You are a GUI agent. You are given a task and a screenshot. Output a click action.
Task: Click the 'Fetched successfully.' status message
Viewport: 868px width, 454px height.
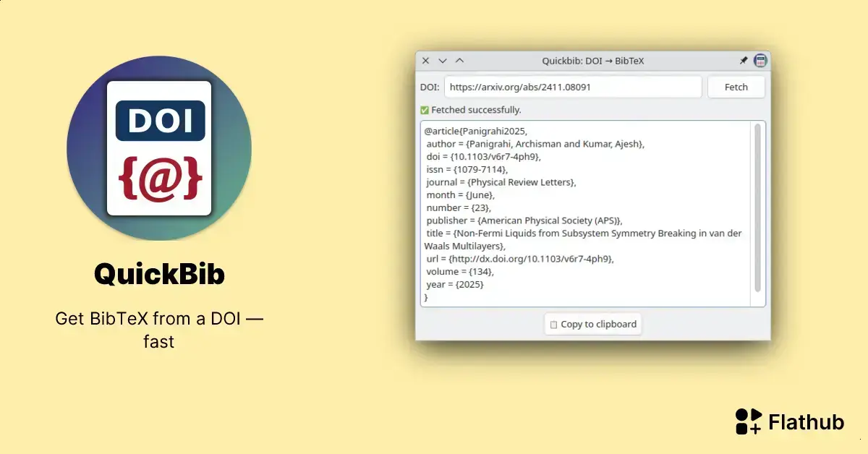coord(476,110)
